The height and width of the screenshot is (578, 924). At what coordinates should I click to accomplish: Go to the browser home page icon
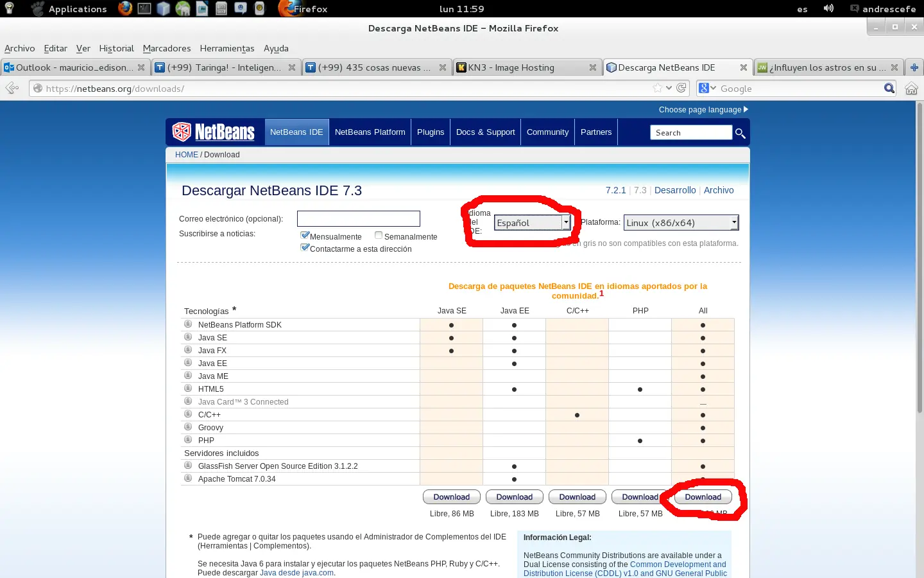(911, 89)
